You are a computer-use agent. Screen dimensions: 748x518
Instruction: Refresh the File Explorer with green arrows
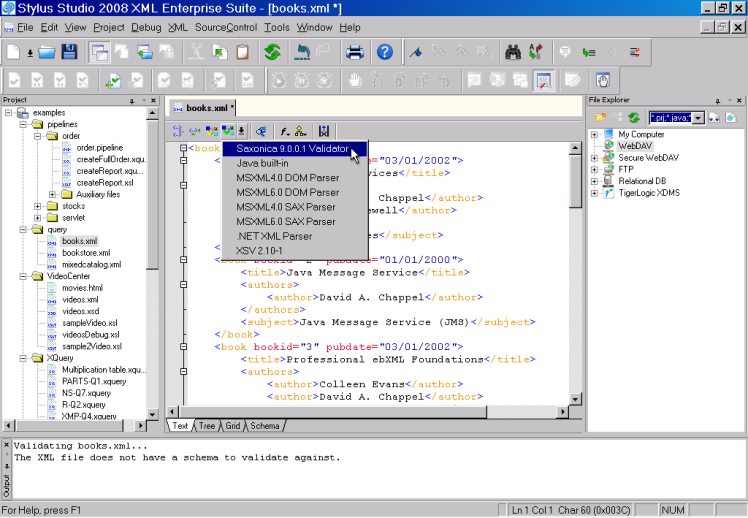[x=634, y=117]
